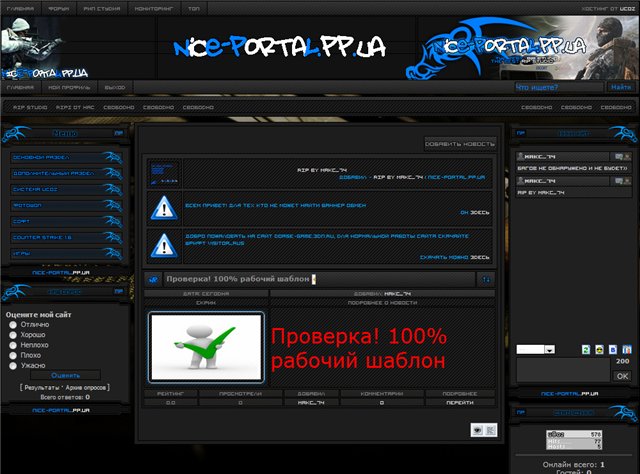640x474 pixels.
Task: Open the smileys list in mini-chat
Action: tap(599, 349)
